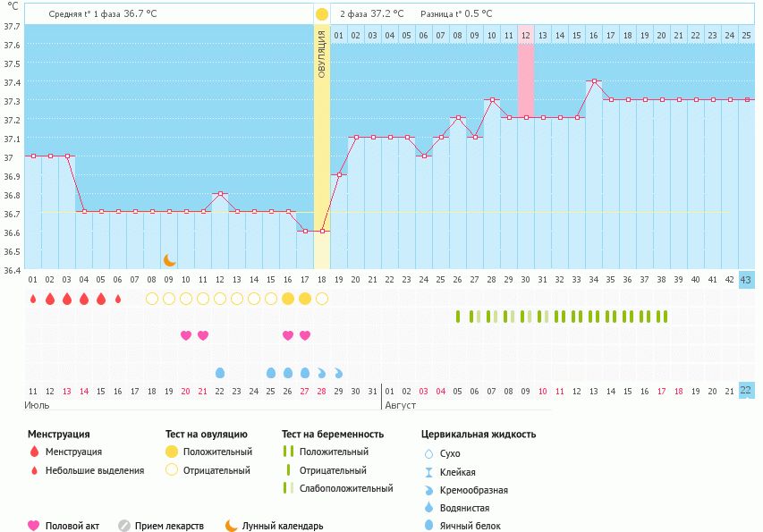Click the Водянистая legend drop icon
Image resolution: width=763 pixels, height=532 pixels.
tap(428, 508)
